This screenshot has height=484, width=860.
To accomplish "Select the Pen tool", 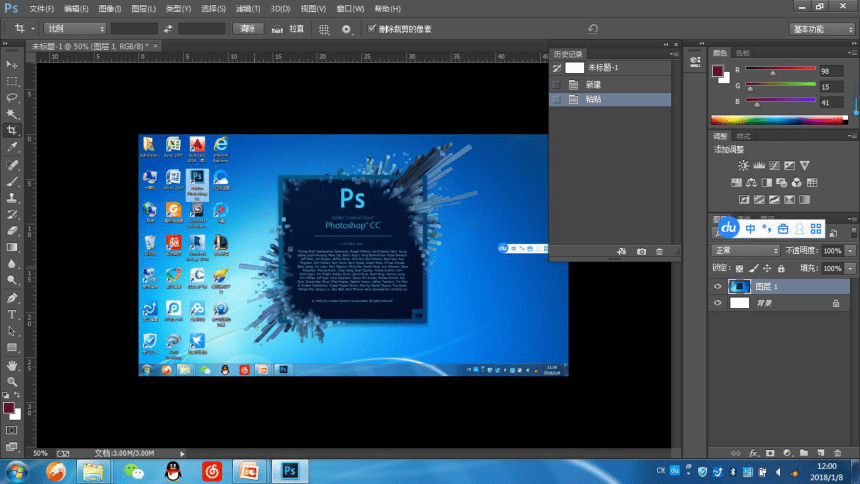I will tap(12, 298).
